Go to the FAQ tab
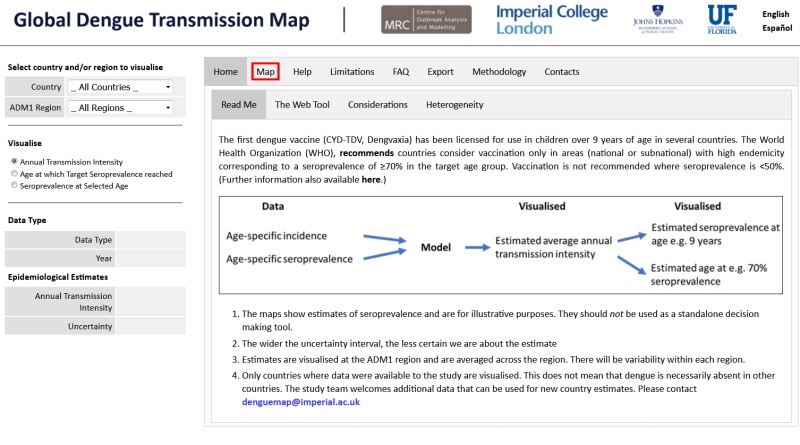The width and height of the screenshot is (800, 445). coord(401,72)
